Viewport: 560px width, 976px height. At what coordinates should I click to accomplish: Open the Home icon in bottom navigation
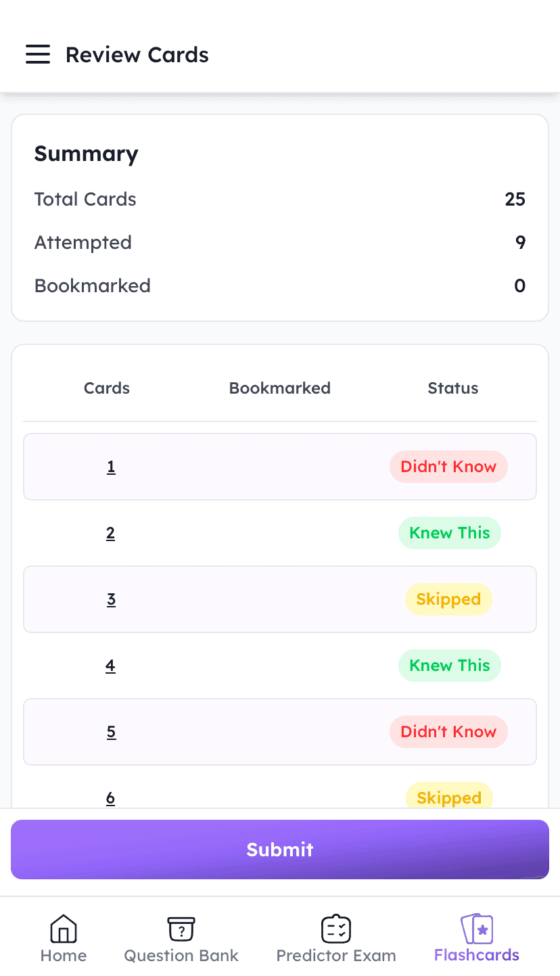[x=63, y=928]
